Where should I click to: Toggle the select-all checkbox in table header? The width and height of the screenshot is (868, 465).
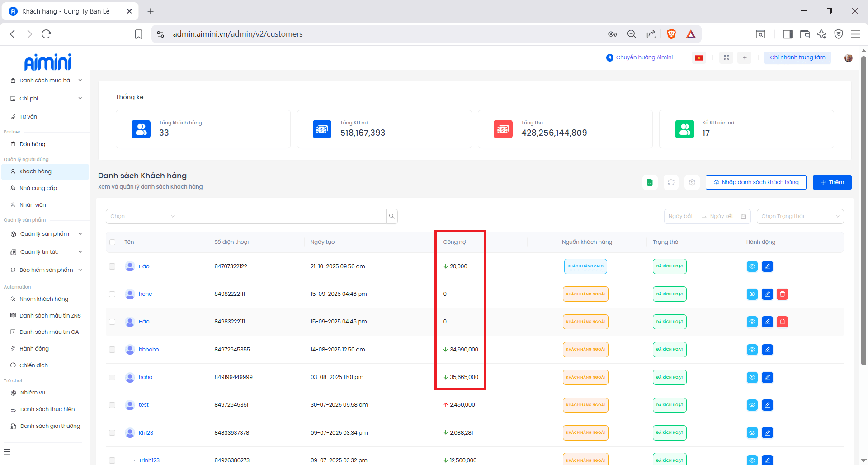click(x=112, y=242)
